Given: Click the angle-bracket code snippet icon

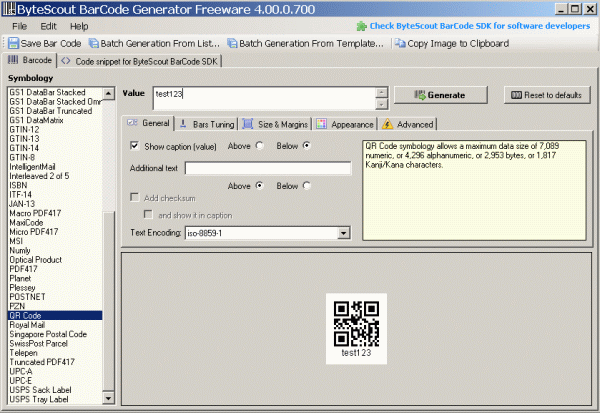Looking at the screenshot, I should pyautogui.click(x=66, y=61).
